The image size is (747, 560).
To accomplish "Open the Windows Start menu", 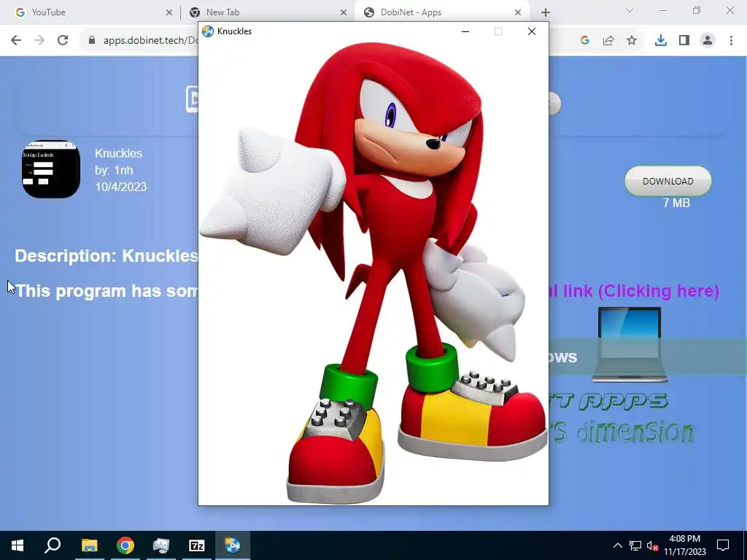I will [18, 545].
